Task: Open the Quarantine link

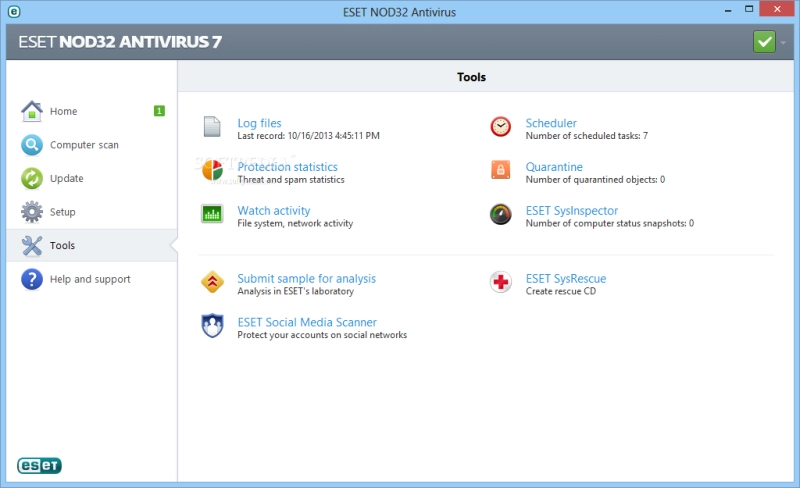Action: [x=554, y=167]
